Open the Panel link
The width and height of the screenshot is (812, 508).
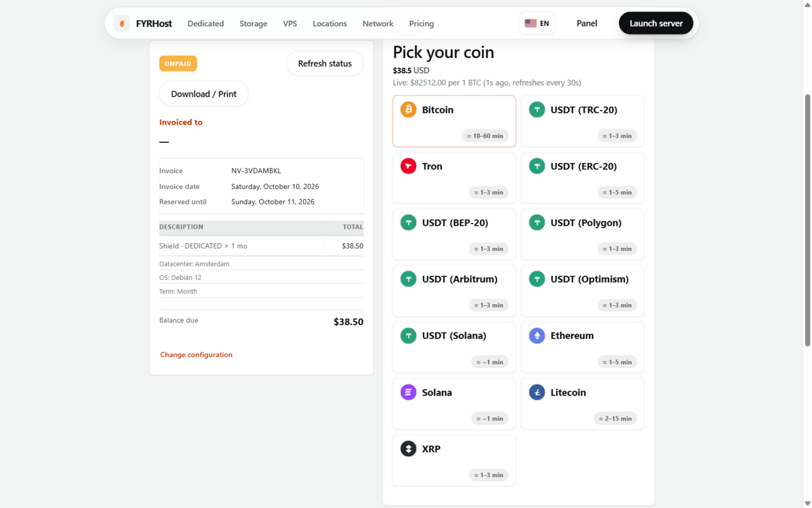pyautogui.click(x=586, y=23)
